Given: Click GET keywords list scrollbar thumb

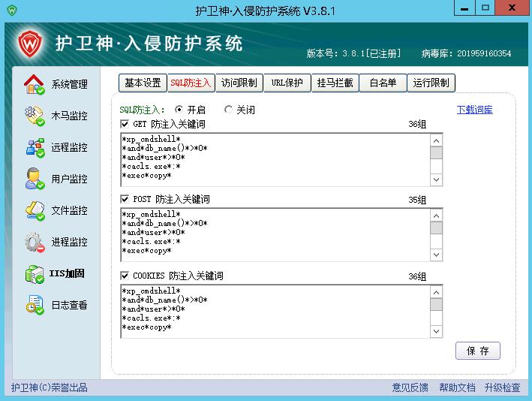Looking at the screenshot, I should pyautogui.click(x=436, y=152).
